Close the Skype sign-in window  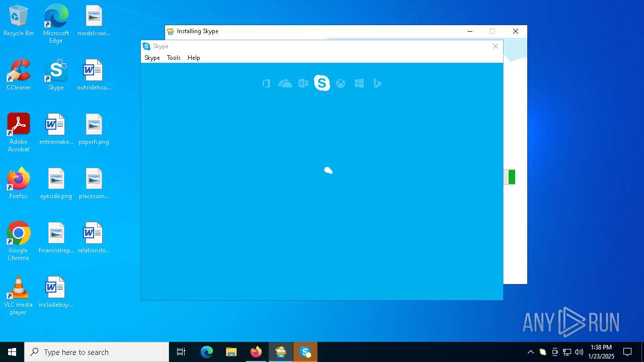[496, 46]
